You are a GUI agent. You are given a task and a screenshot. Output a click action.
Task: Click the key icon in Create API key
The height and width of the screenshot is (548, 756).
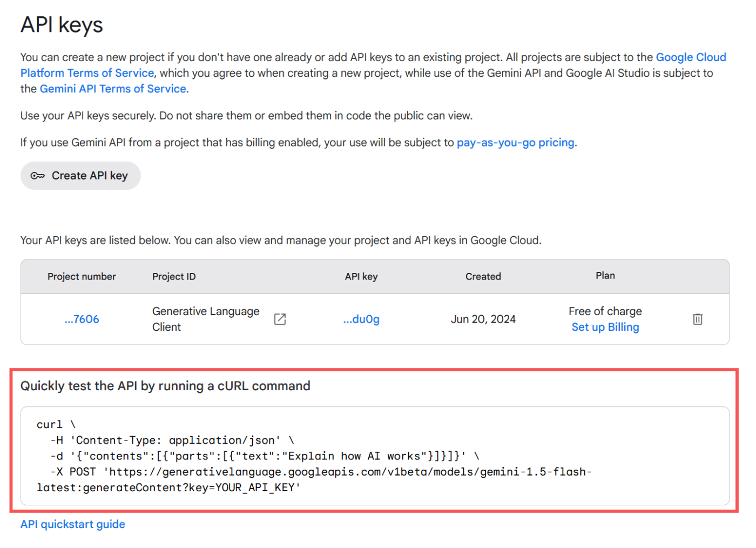pyautogui.click(x=38, y=176)
